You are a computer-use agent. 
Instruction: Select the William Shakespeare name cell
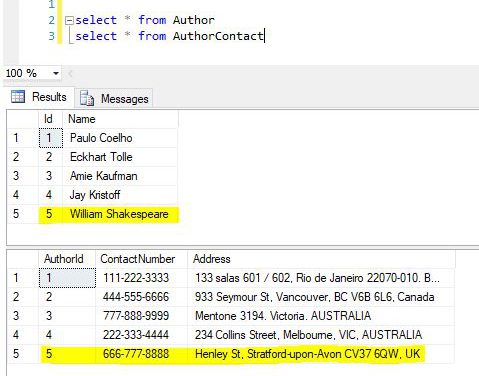point(120,214)
